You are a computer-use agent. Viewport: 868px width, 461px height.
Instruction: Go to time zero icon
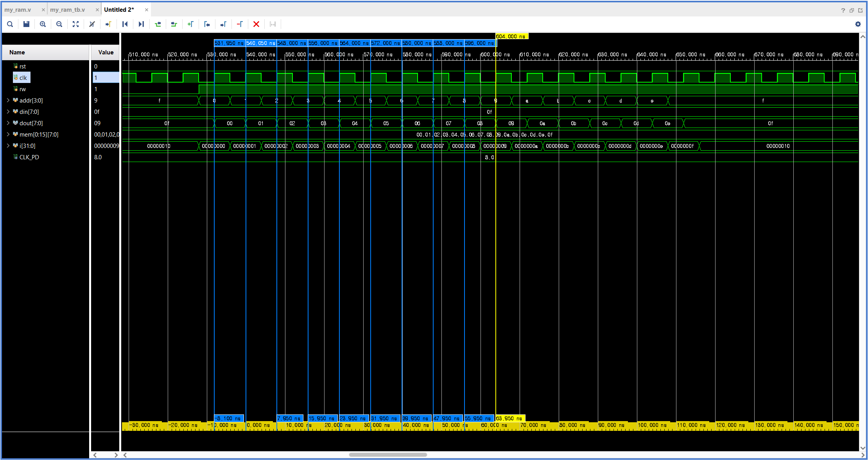coord(125,24)
